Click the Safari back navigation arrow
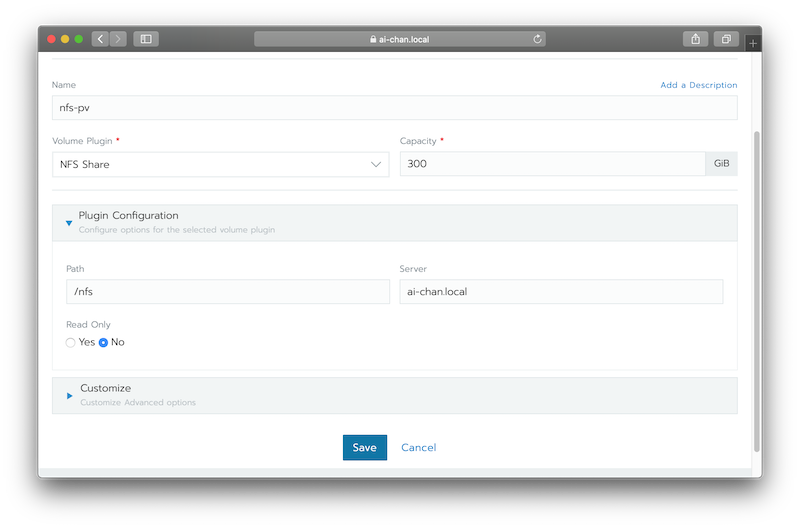The width and height of the screenshot is (800, 528). tap(100, 39)
